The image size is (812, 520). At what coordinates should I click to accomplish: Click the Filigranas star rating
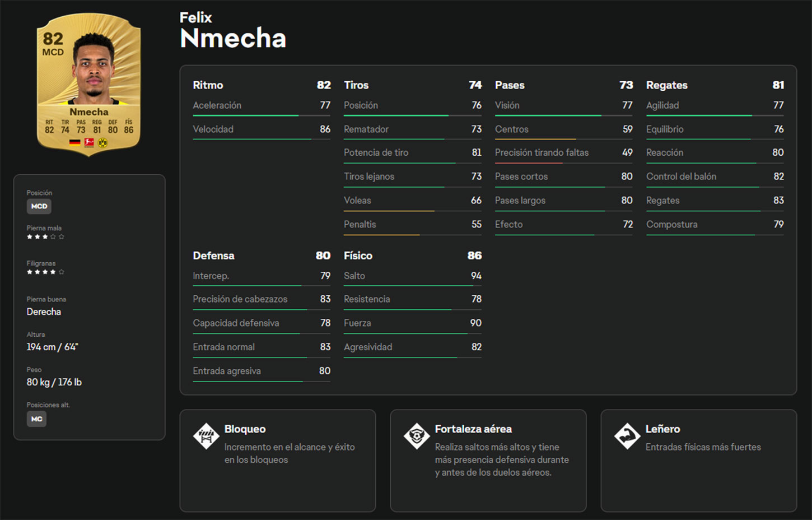[x=45, y=272]
